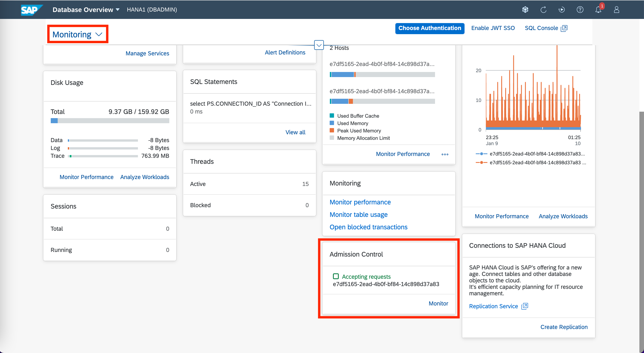644x353 pixels.
Task: Click the SQL Console external link icon
Action: click(564, 28)
